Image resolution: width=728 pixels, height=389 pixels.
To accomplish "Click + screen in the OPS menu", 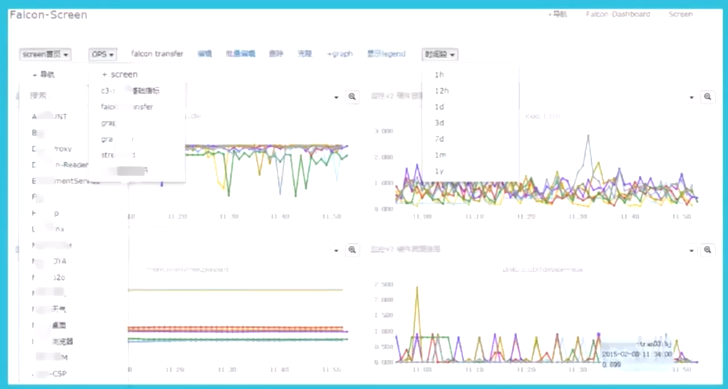I will [x=120, y=74].
